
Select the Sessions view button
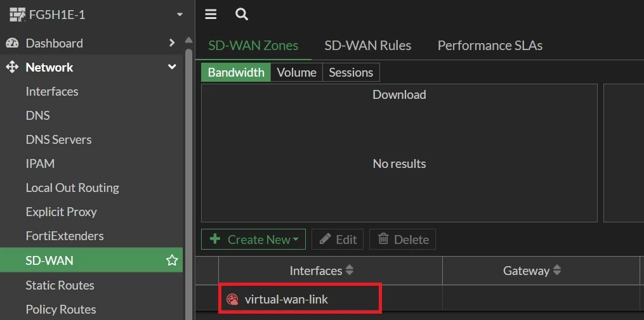coord(351,73)
